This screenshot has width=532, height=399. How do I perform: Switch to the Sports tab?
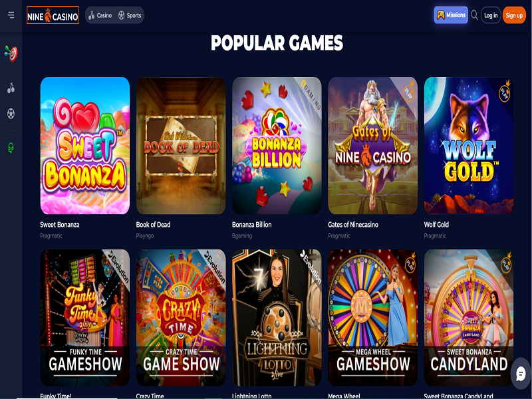(130, 15)
